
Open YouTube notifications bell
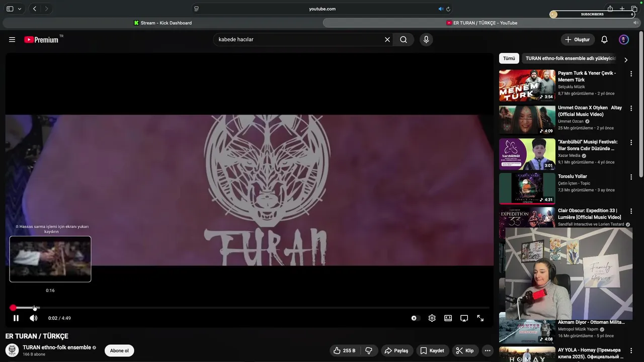point(604,40)
